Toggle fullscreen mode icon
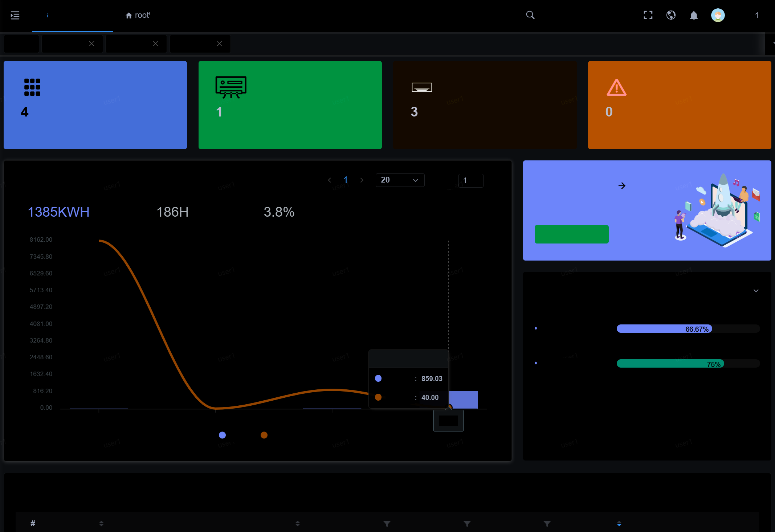 pyautogui.click(x=648, y=15)
